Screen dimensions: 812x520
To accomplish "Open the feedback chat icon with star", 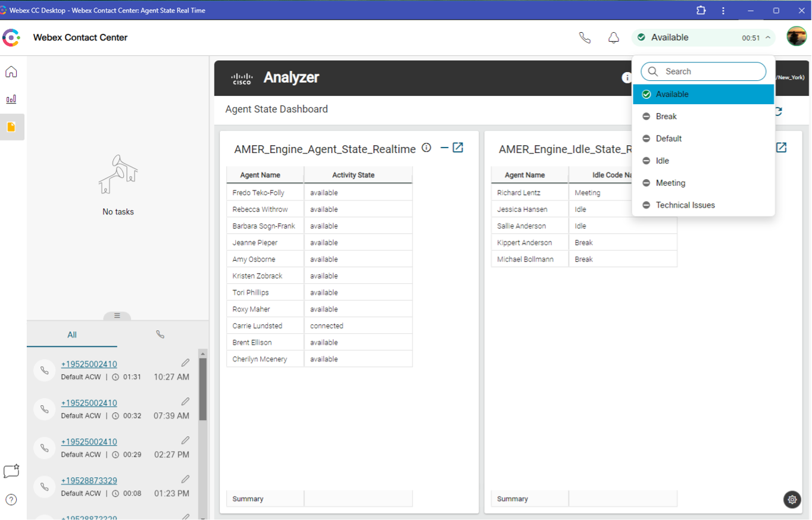I will tap(11, 471).
